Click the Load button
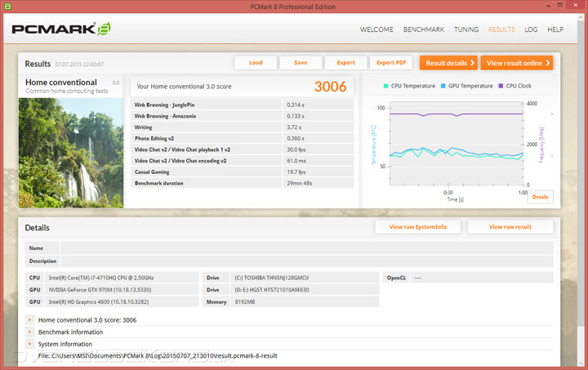 tap(256, 63)
